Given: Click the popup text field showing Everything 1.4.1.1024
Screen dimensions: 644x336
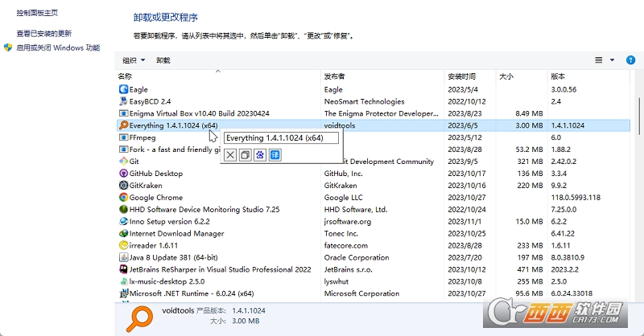Looking at the screenshot, I should [x=281, y=137].
